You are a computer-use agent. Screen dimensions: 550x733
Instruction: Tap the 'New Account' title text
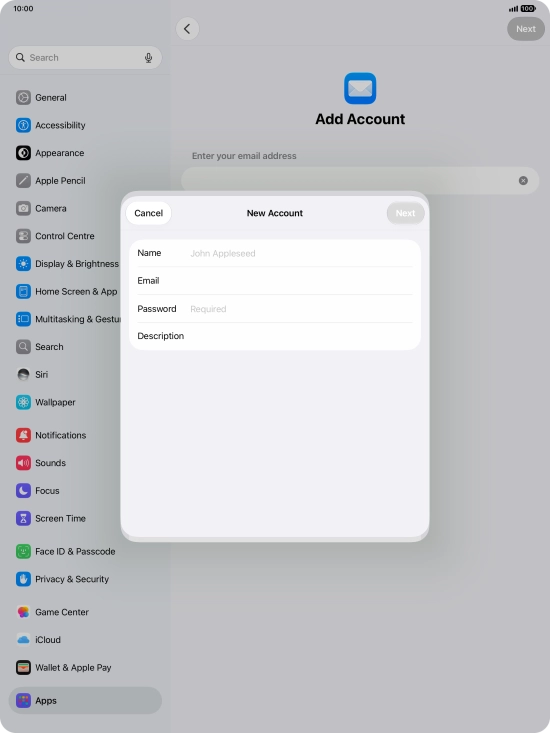coord(275,213)
